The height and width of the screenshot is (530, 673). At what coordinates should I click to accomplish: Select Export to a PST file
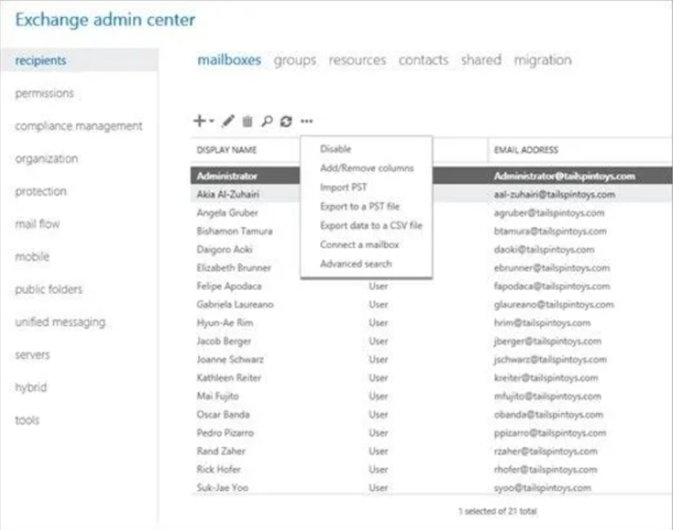360,206
